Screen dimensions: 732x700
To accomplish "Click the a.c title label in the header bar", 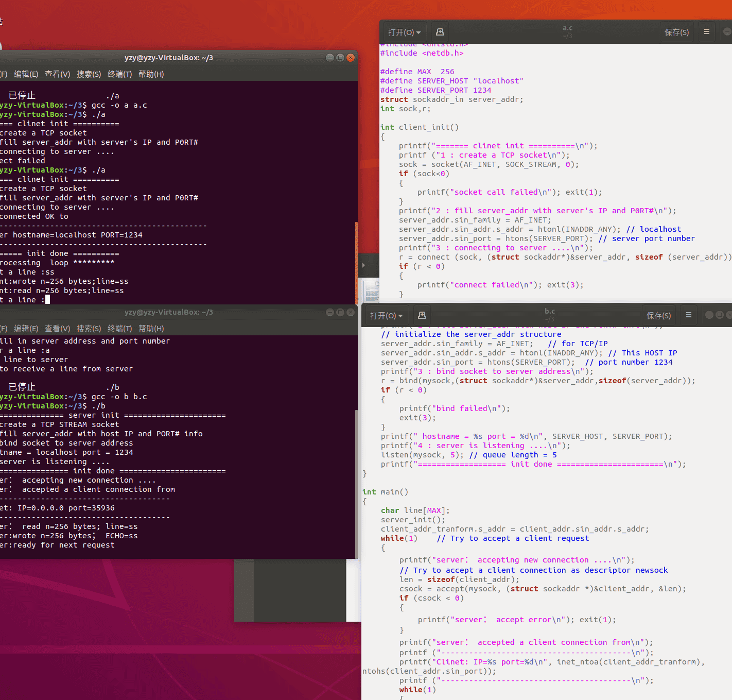I will [567, 28].
